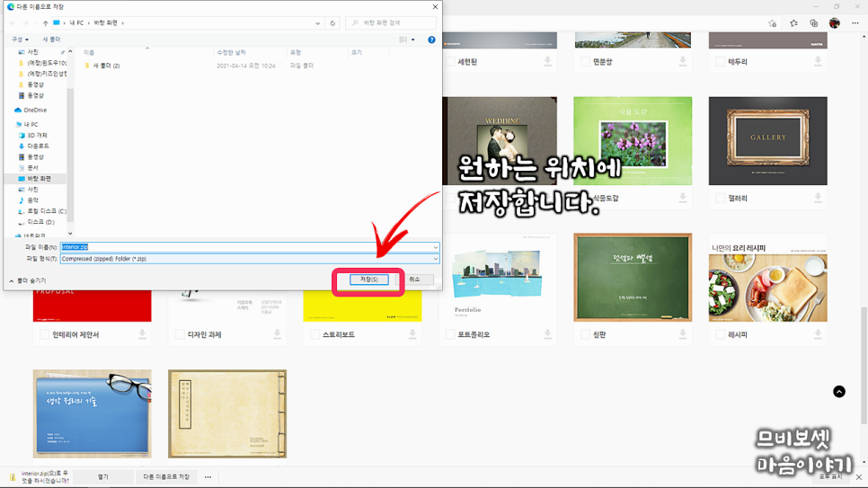Download the 칠판 template via arrow icon
868x488 pixels.
click(x=683, y=334)
